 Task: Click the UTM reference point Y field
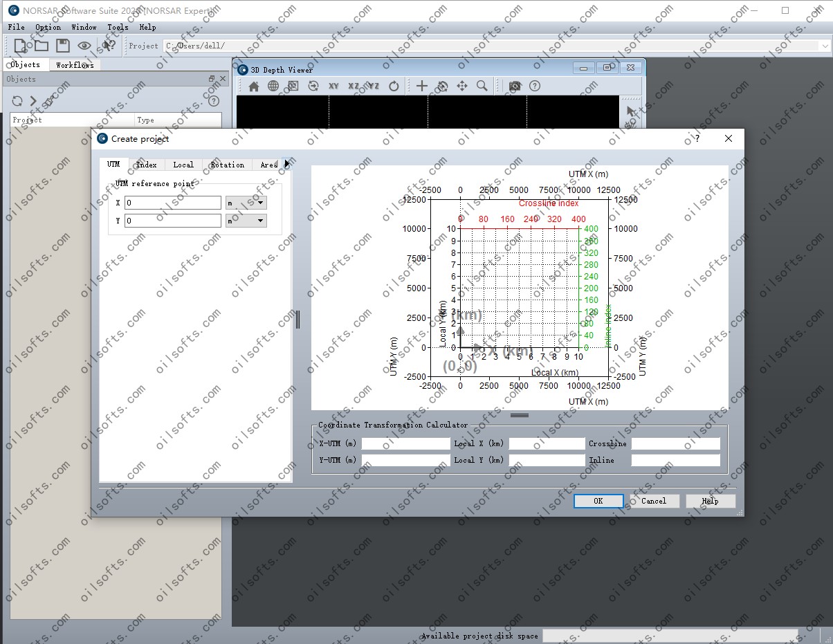(173, 221)
